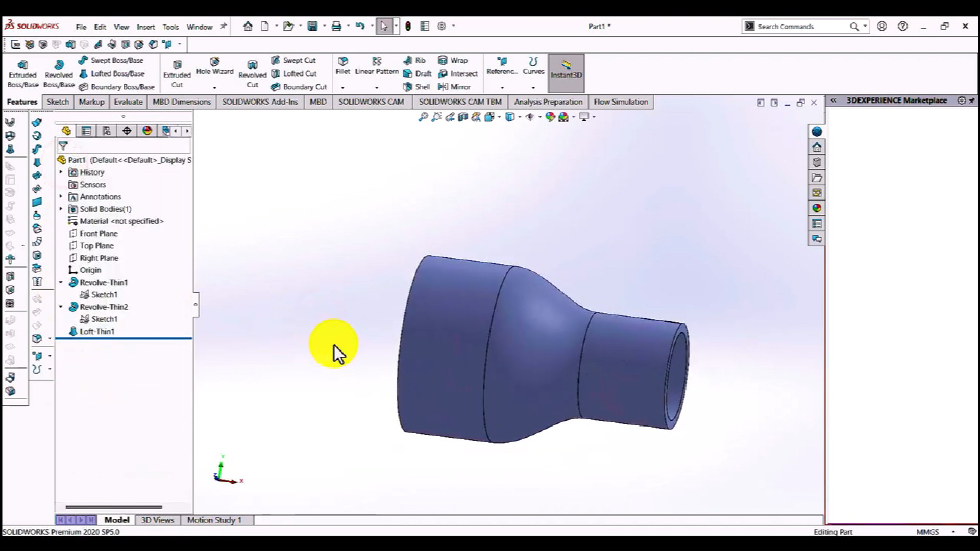Image resolution: width=980 pixels, height=551 pixels.
Task: Select the Wrap feature
Action: pos(453,60)
